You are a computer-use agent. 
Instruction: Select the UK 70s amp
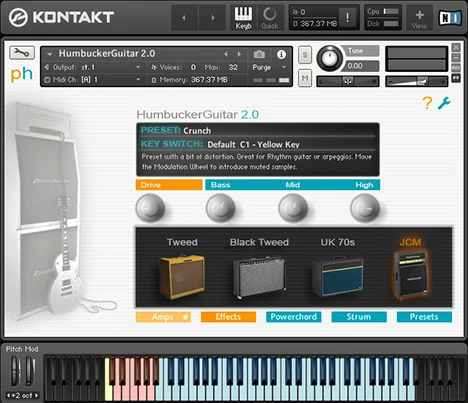click(x=337, y=277)
